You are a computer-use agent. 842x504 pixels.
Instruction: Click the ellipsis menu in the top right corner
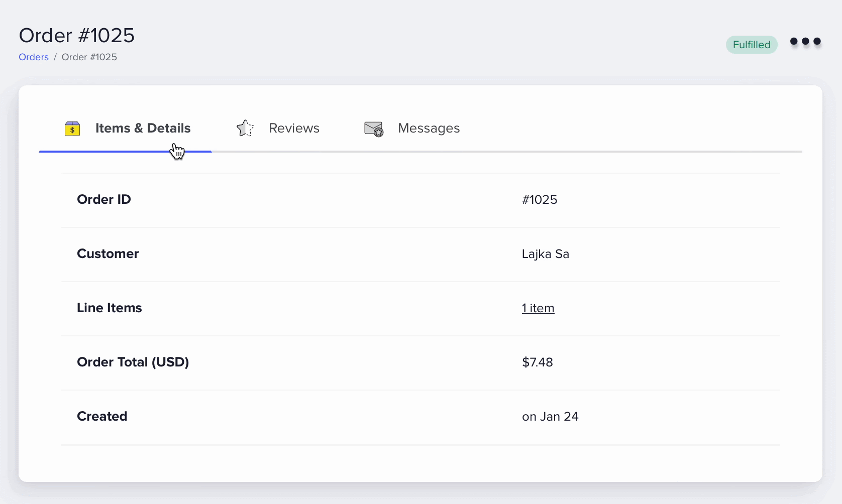[x=804, y=42]
